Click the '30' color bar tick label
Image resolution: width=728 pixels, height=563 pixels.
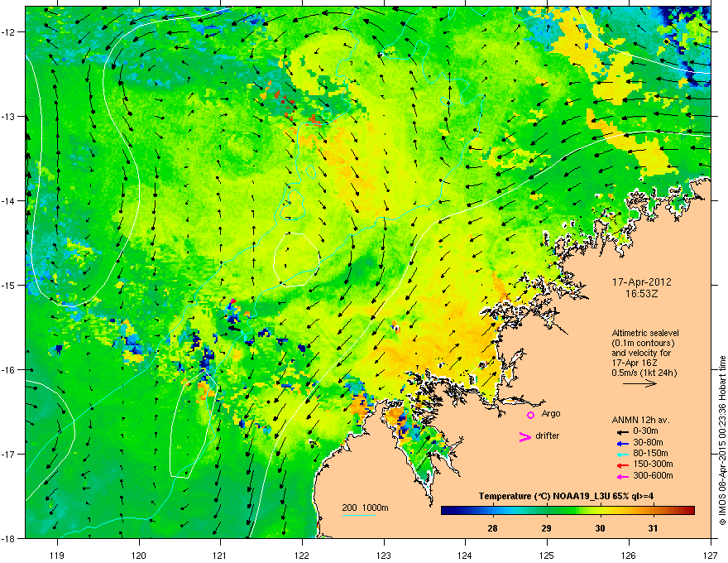point(600,528)
